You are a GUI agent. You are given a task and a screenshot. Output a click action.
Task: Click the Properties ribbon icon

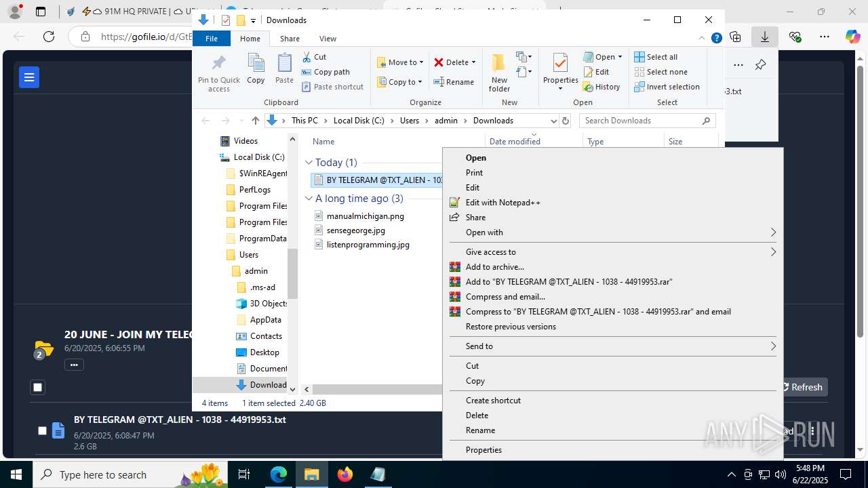[560, 73]
